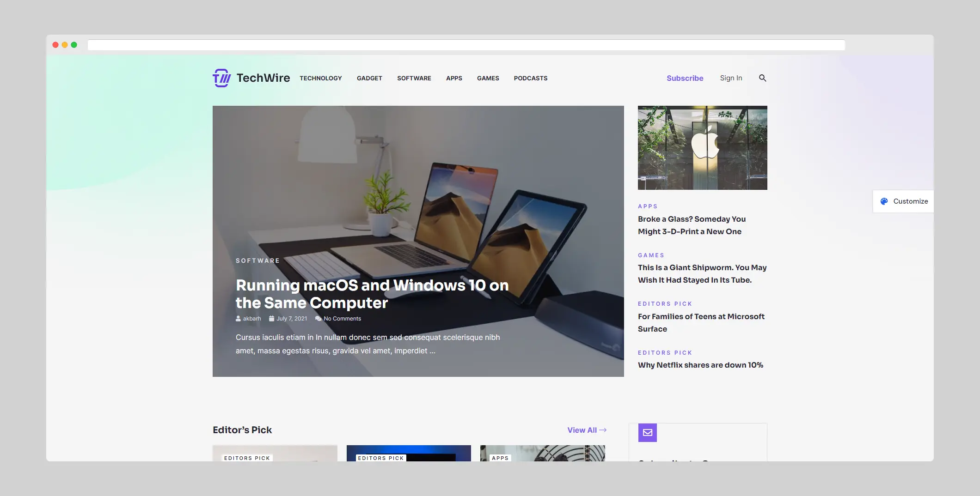Click the browser address bar
The height and width of the screenshot is (496, 980).
[466, 45]
